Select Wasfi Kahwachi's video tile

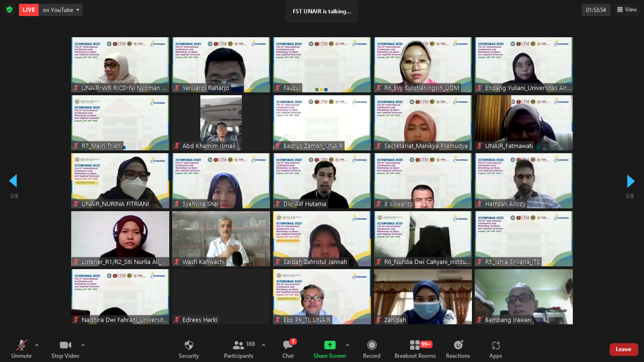click(x=221, y=238)
